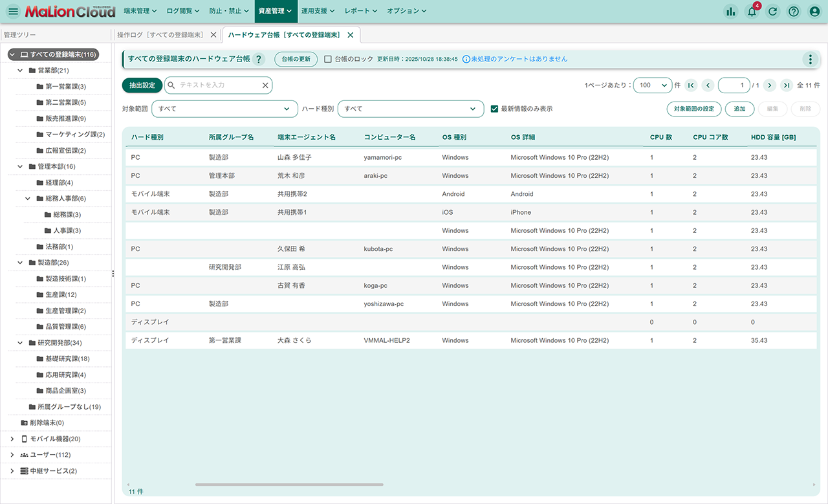Uncheck 最新情報のみ表示 checkbox
The height and width of the screenshot is (504, 828).
click(x=494, y=109)
